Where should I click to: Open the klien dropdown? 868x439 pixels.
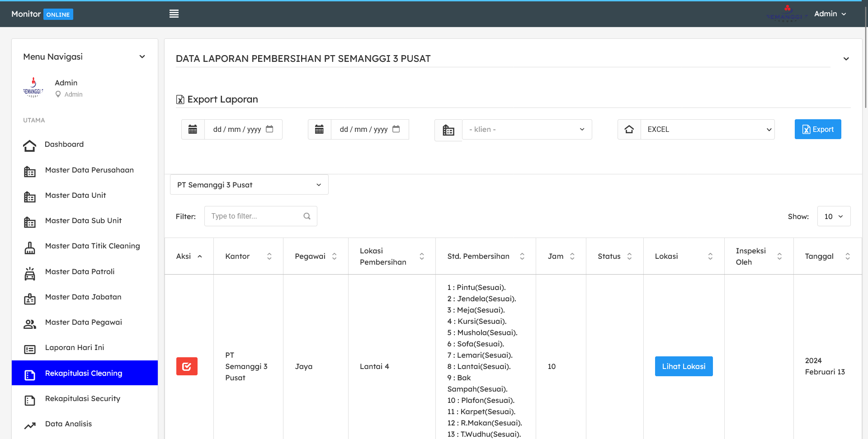tap(527, 130)
